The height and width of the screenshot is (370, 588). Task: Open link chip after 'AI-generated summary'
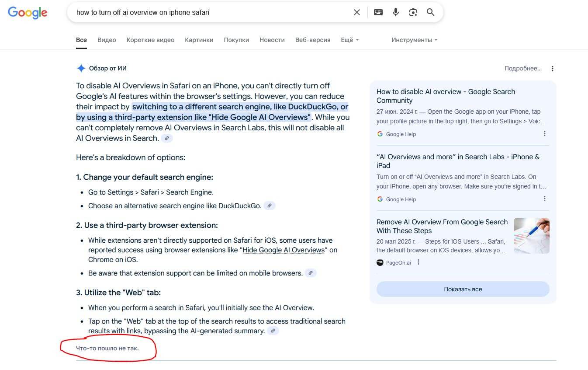[x=273, y=331]
